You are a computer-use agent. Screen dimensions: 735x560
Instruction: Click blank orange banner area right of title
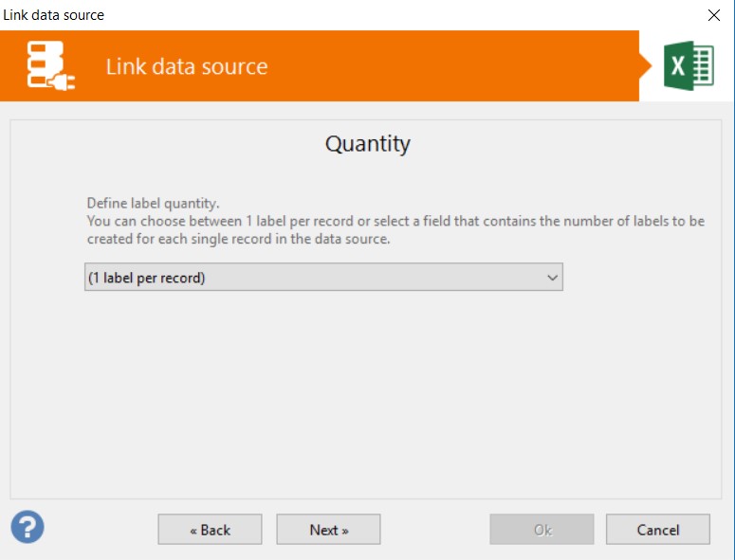450,65
